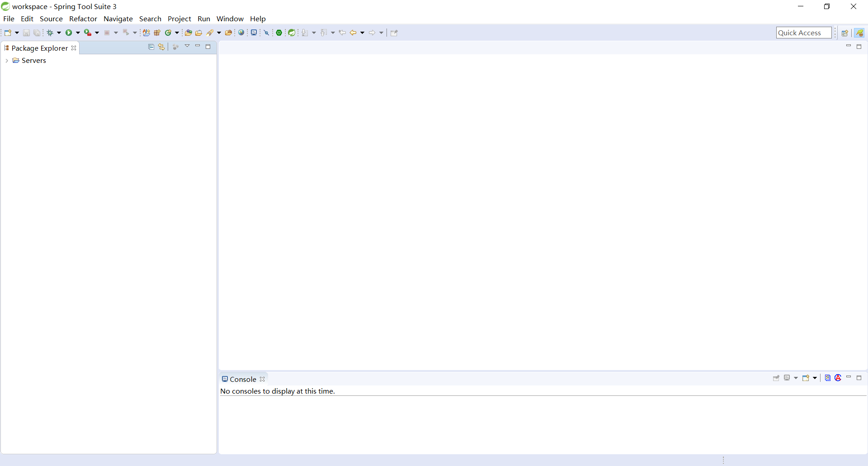Image resolution: width=868 pixels, height=466 pixels.
Task: Open the Search menu
Action: pyautogui.click(x=150, y=19)
